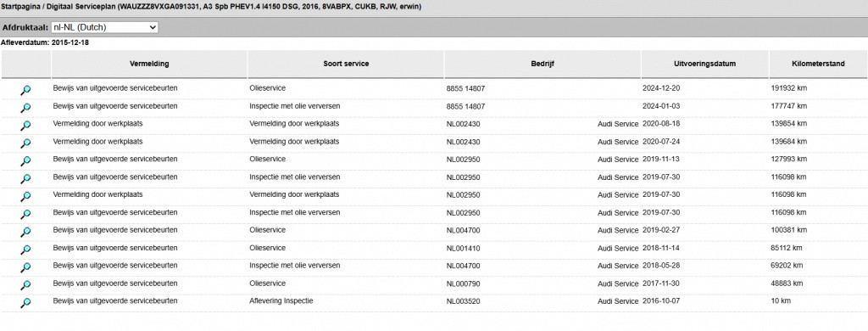Open magnifier for 2020-08-18 werkplaats entry

25,126
